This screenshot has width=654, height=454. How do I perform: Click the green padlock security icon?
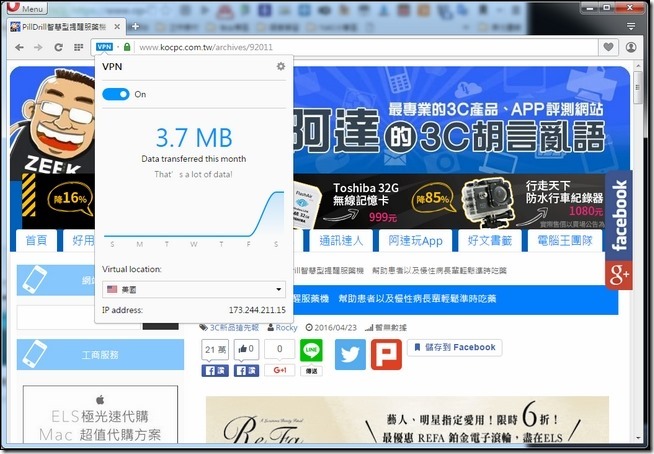(127, 47)
